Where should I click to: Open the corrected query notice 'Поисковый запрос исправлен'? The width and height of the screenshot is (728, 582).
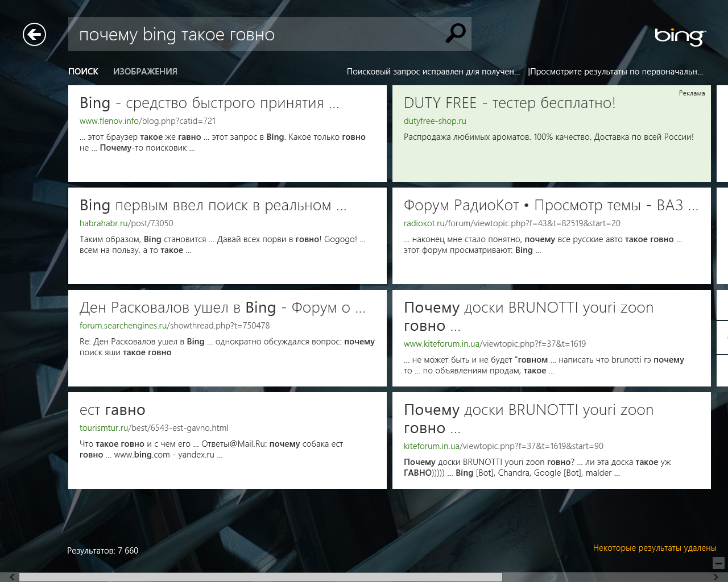[433, 72]
